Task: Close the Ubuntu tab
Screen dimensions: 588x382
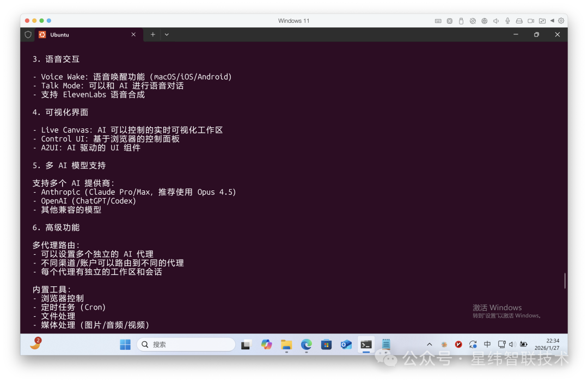Action: click(133, 34)
